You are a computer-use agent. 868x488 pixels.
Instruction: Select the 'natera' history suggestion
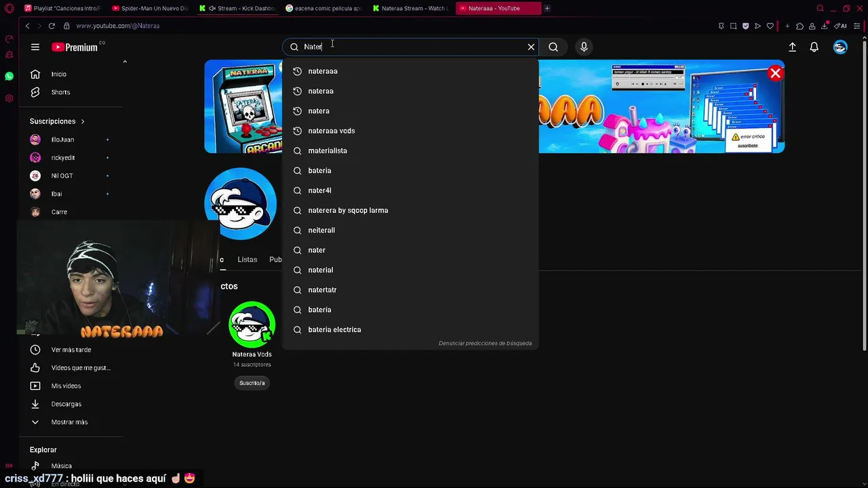(410, 111)
